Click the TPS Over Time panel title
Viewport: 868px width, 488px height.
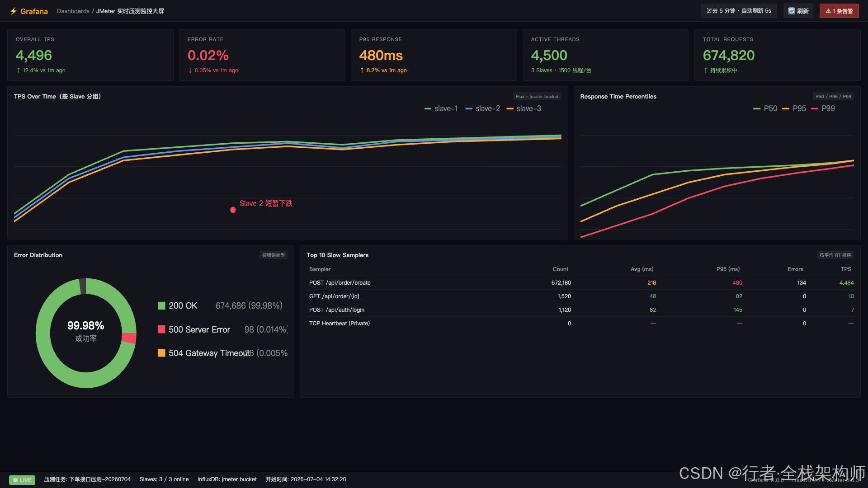click(x=57, y=97)
